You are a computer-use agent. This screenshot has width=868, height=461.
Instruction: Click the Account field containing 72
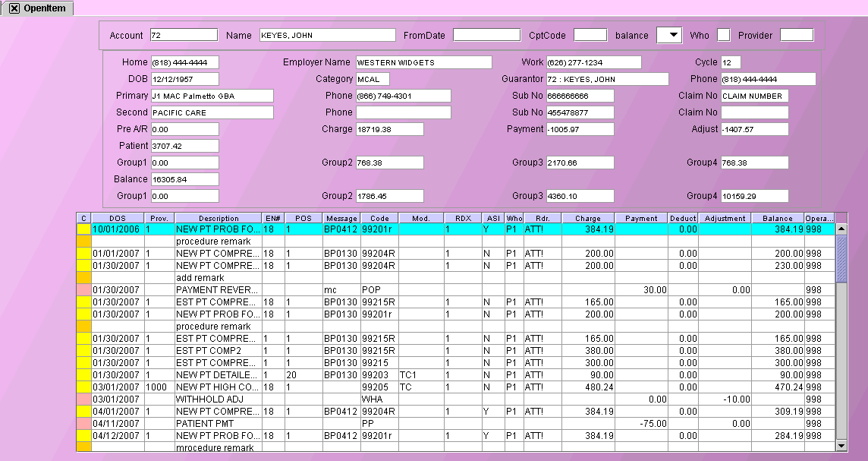click(x=184, y=35)
